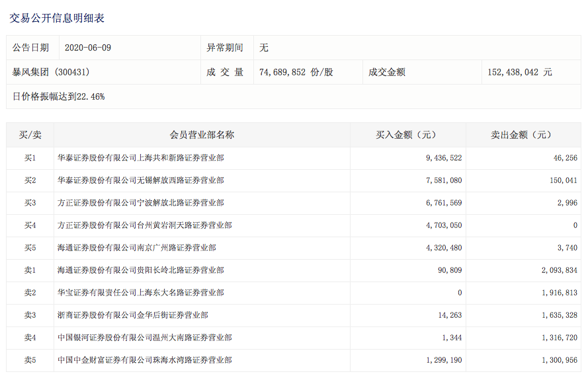Select buy amount 1,299,190
Screen dimensions: 588x378
(x=444, y=360)
